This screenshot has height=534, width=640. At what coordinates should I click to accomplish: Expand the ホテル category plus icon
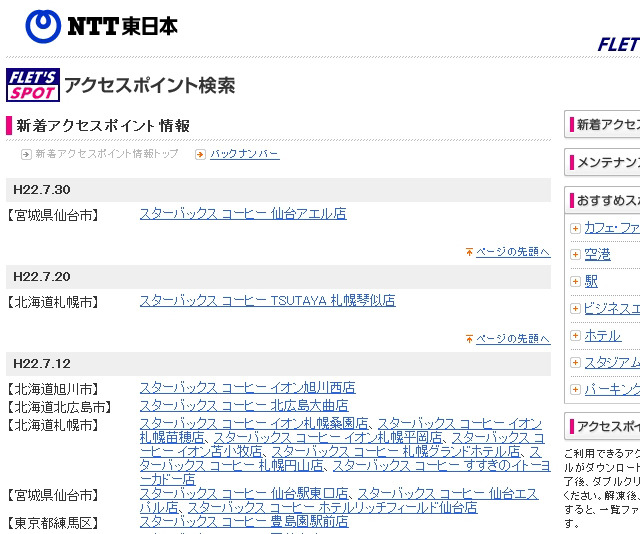575,336
